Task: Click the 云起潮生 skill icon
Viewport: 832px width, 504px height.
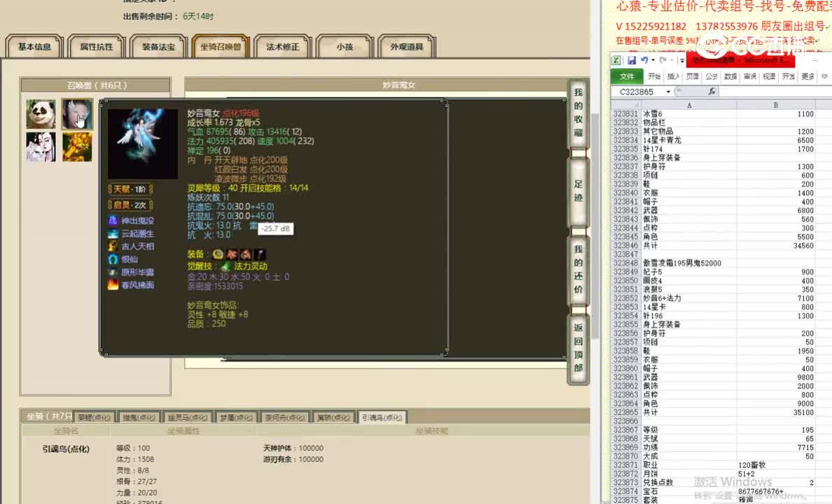Action: 113,233
